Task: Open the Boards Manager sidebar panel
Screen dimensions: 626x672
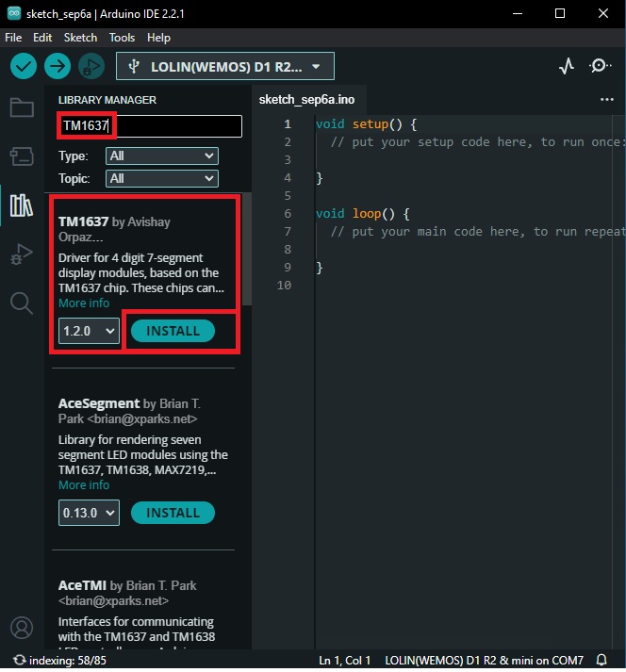Action: point(22,156)
